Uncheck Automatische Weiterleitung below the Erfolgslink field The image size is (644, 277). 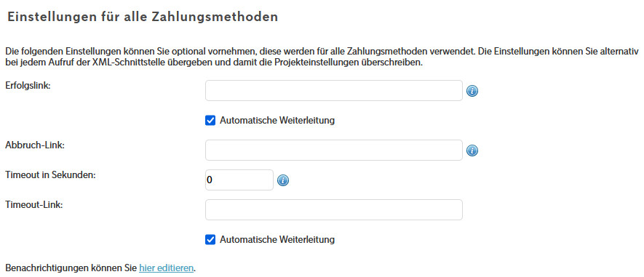tap(210, 121)
